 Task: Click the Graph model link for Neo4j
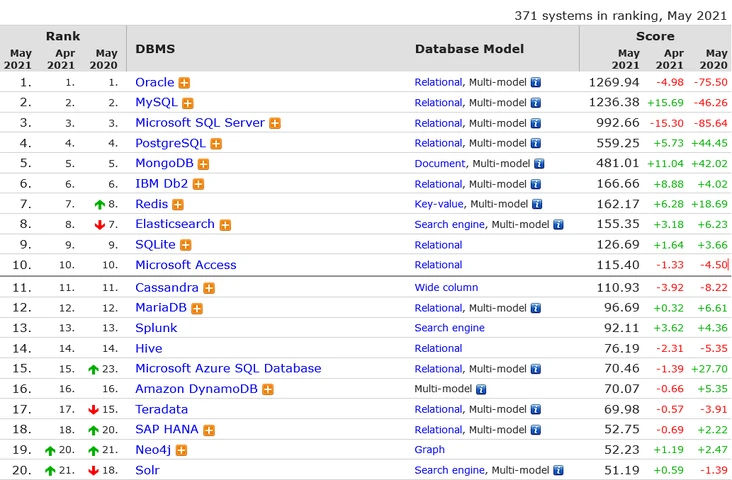430,450
